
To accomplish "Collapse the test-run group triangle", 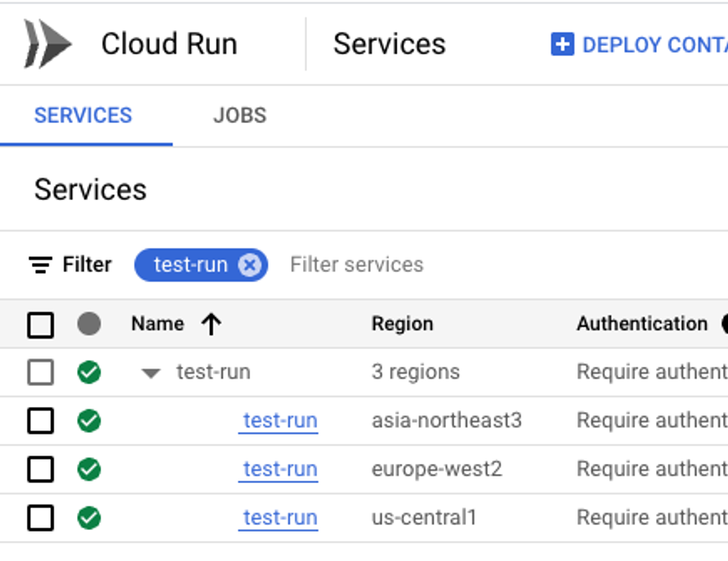I will [151, 373].
